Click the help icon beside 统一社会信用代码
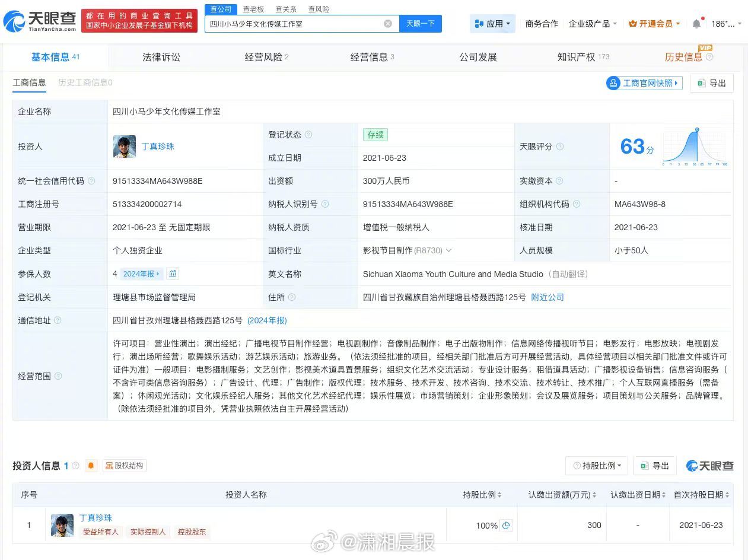 [91, 180]
